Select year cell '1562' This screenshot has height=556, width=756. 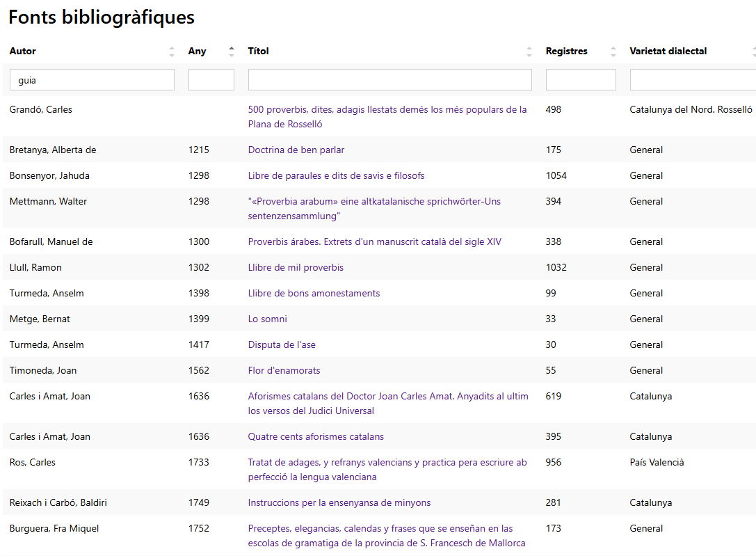click(x=199, y=370)
